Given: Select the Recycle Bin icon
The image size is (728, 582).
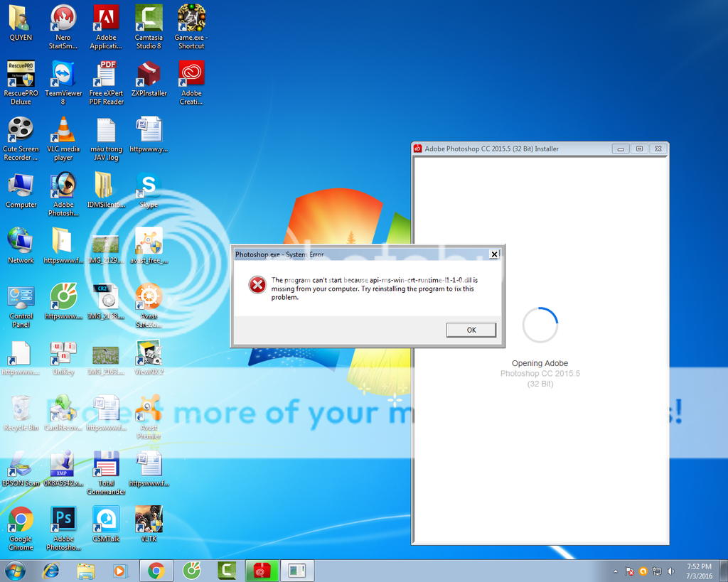Looking at the screenshot, I should click(21, 413).
